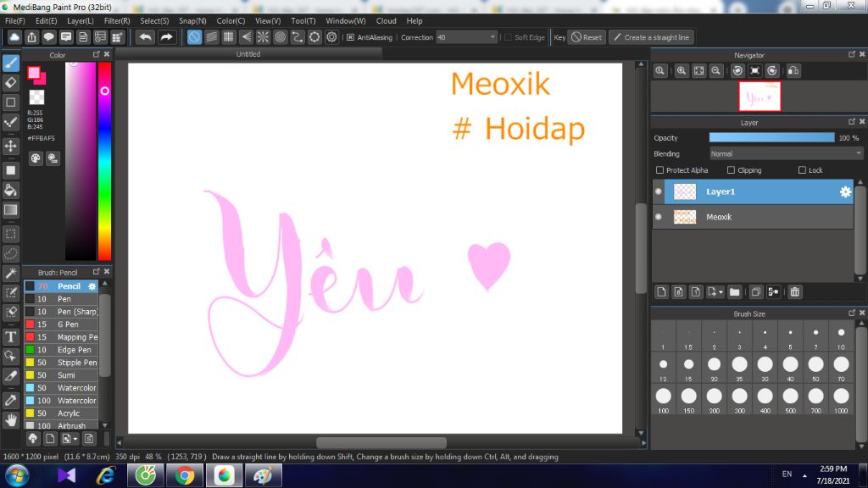Toggle the Clipping checkbox
The image size is (868, 488).
[x=731, y=170]
